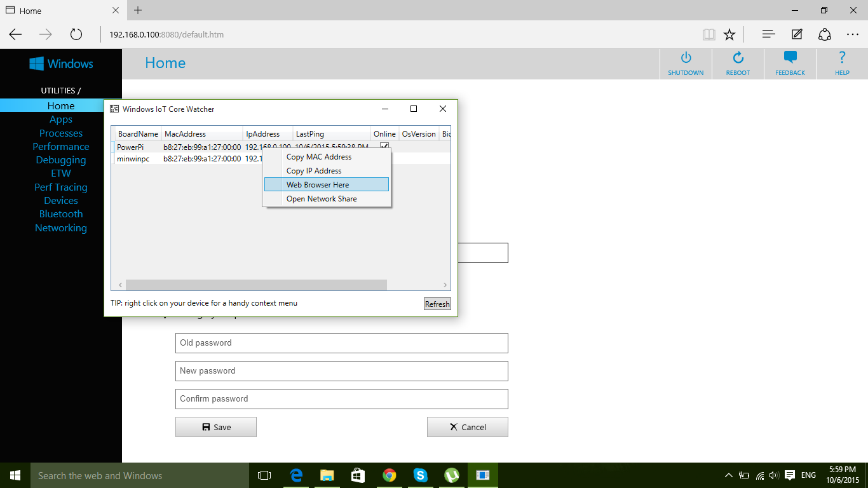868x488 pixels.
Task: Close the Home browser tab
Action: [115, 10]
